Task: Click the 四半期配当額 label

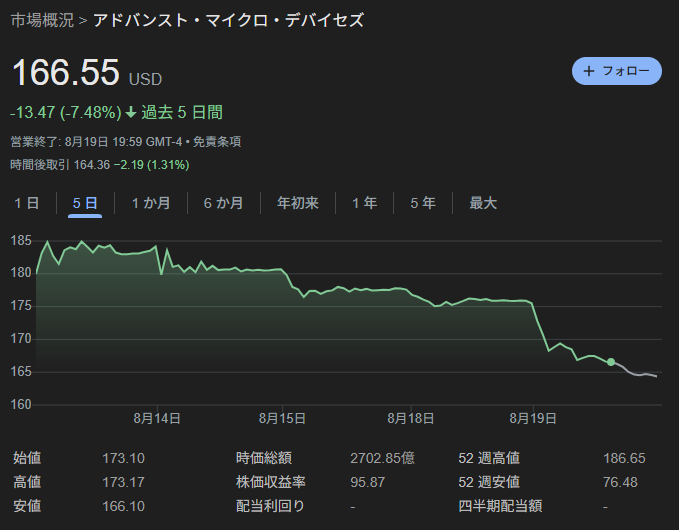Action: (500, 506)
